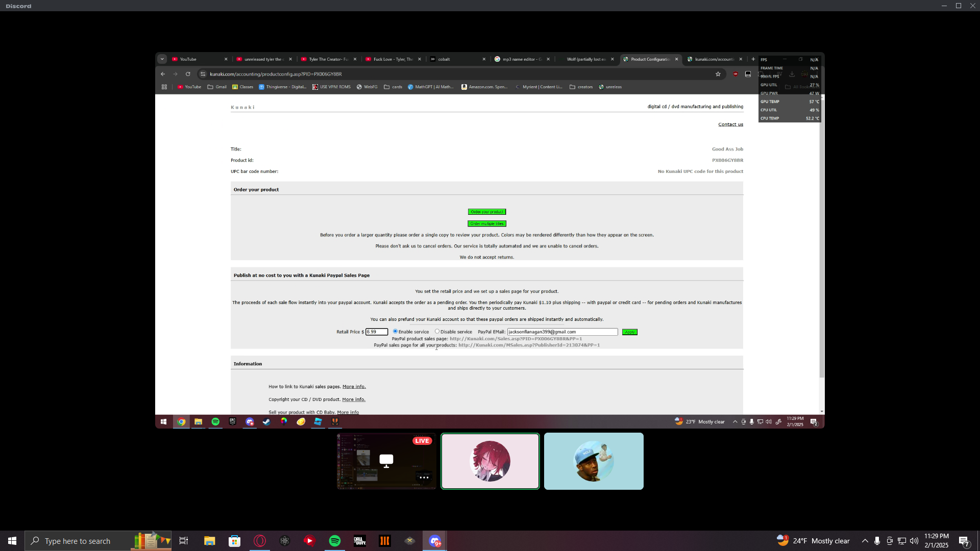Select Enable service radio button
980x551 pixels.
pos(395,332)
